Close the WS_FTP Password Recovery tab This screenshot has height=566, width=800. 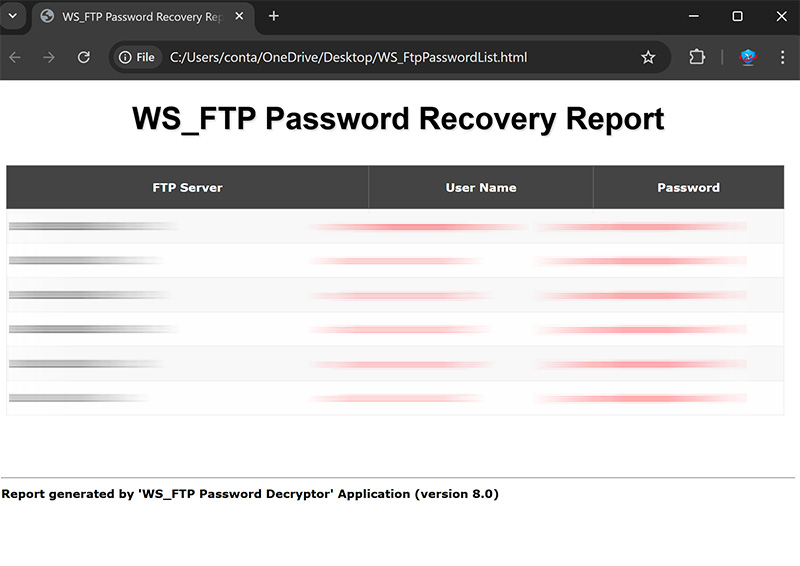click(x=239, y=16)
